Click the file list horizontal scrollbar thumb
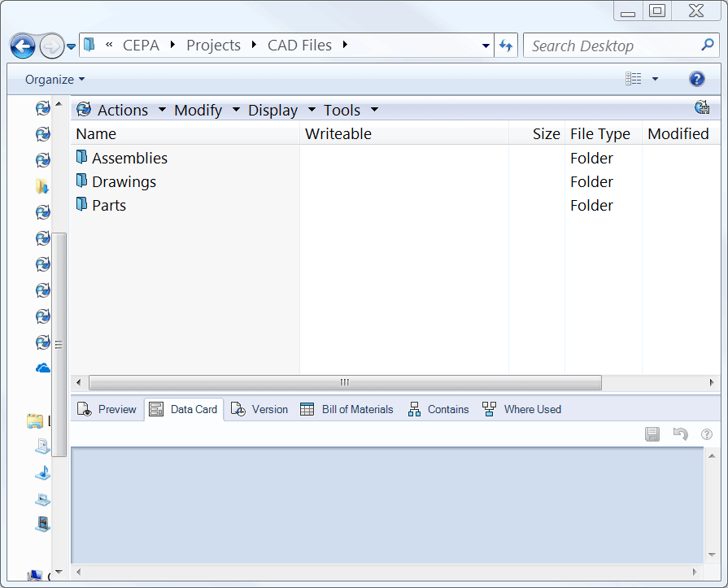 345,382
